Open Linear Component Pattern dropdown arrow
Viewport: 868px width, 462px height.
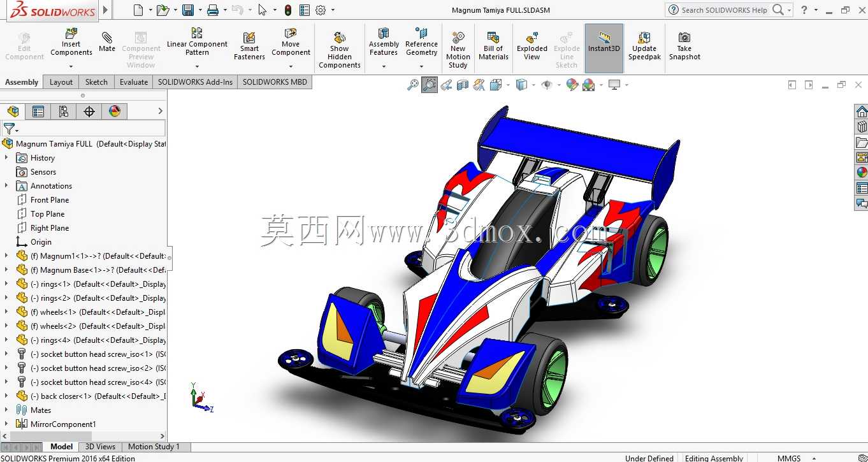197,66
